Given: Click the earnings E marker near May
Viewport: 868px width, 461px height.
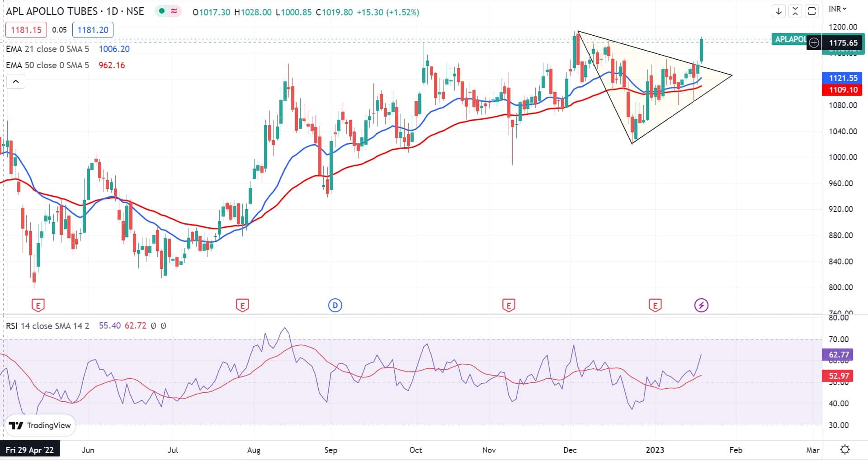Looking at the screenshot, I should tap(38, 306).
